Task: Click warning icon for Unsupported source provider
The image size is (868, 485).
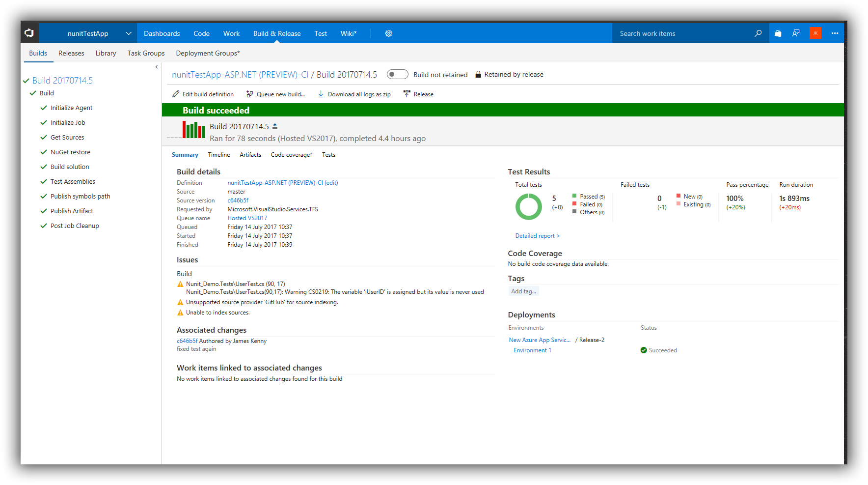Action: tap(180, 302)
